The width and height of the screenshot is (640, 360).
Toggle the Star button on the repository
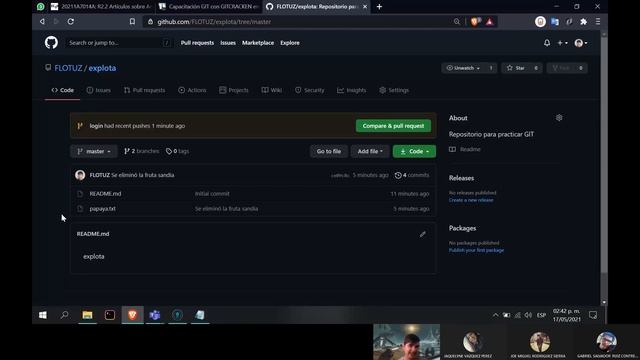click(x=516, y=68)
